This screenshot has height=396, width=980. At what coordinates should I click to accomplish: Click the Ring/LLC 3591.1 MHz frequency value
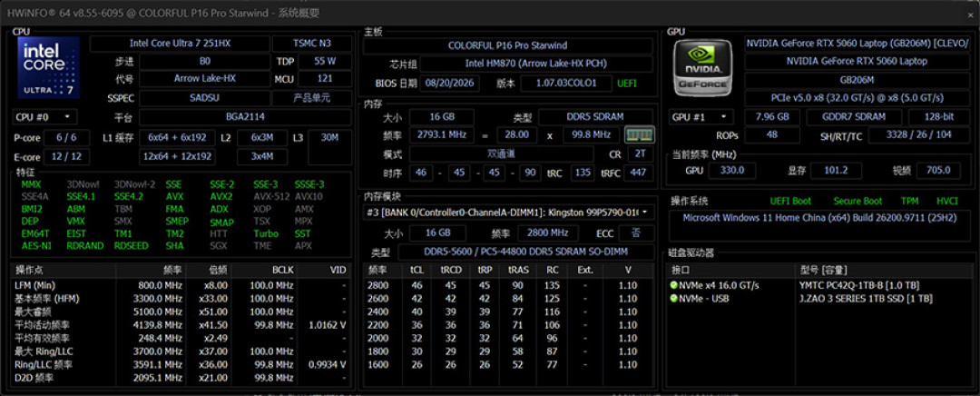coord(160,364)
